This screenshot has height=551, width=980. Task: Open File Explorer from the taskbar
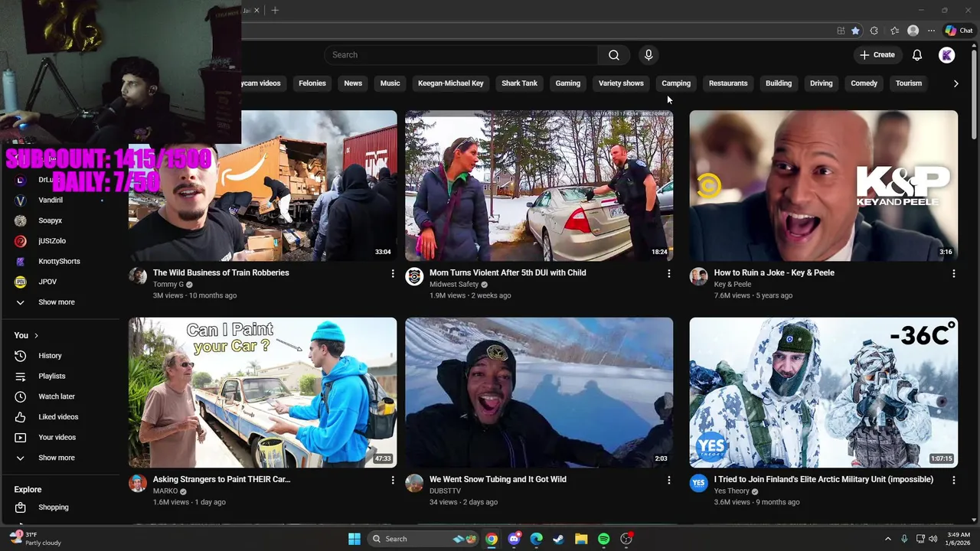pos(581,539)
